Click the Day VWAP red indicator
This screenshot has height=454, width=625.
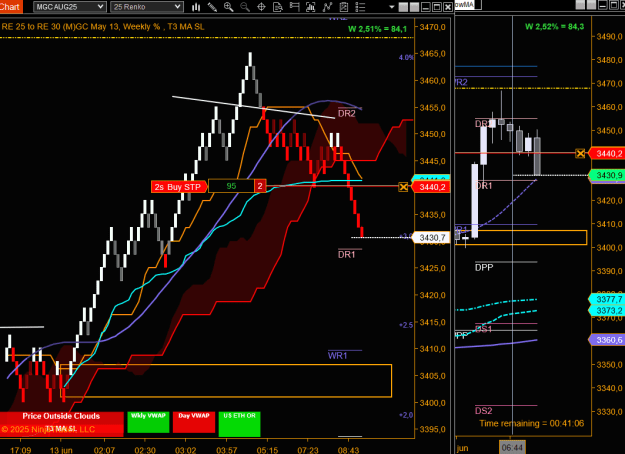click(x=194, y=422)
